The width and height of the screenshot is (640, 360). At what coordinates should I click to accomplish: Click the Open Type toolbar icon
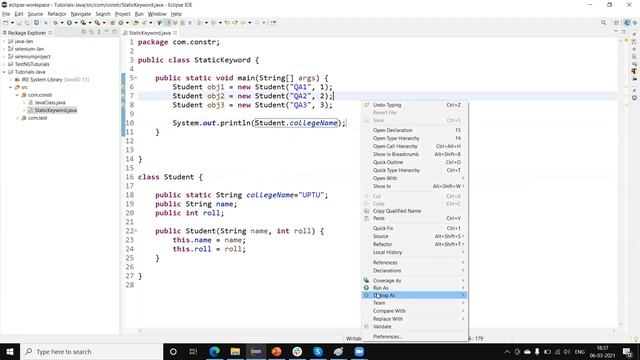[136, 23]
